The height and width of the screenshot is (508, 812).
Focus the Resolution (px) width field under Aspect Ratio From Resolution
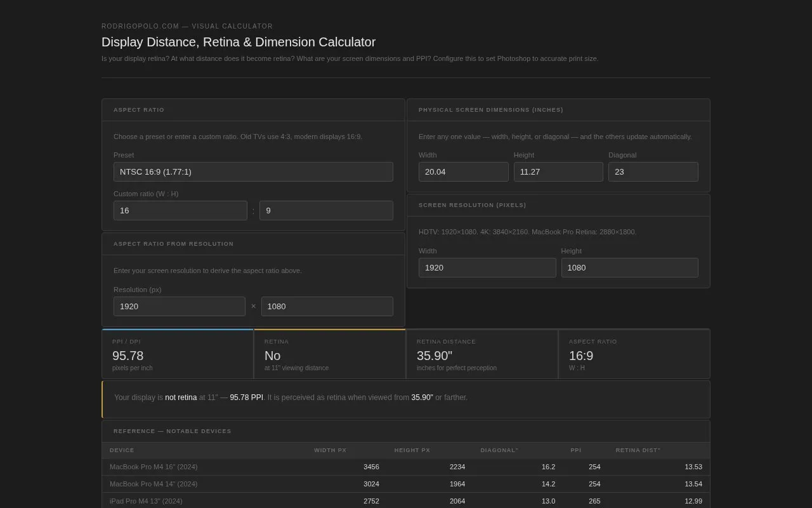[x=180, y=306]
